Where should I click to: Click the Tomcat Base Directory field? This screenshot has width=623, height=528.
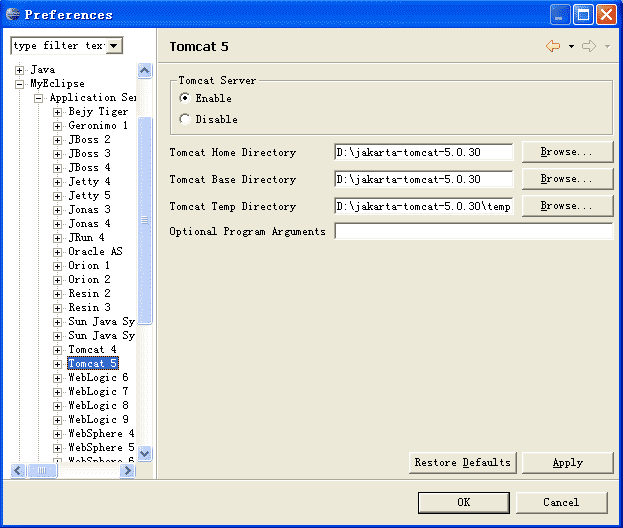click(424, 179)
